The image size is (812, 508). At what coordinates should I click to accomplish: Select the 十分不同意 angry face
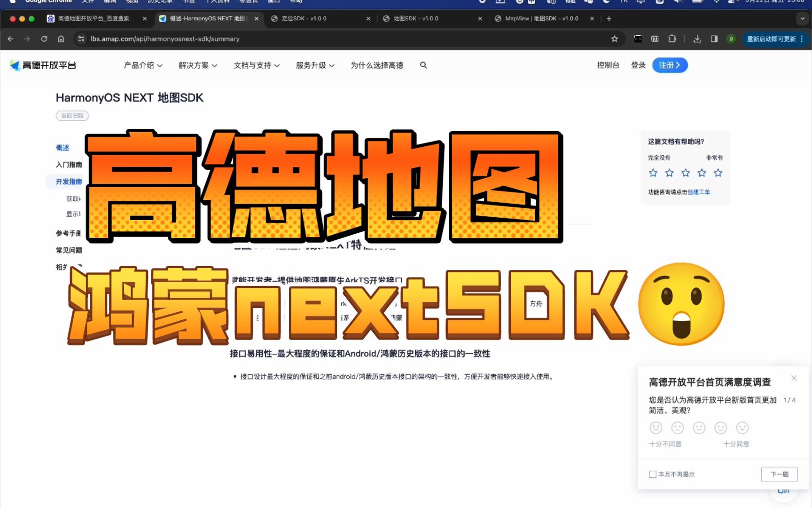pyautogui.click(x=656, y=428)
